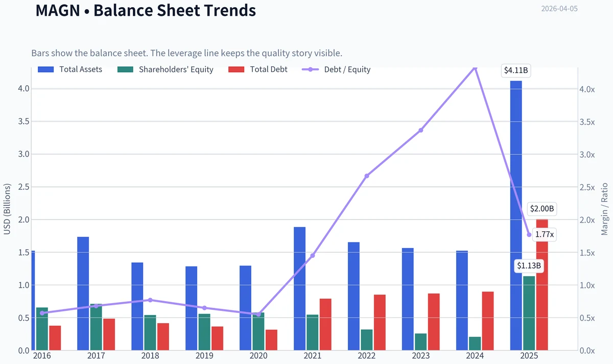The image size is (613, 364).
Task: Click the blue Total Assets legend swatch
Action: pos(45,69)
